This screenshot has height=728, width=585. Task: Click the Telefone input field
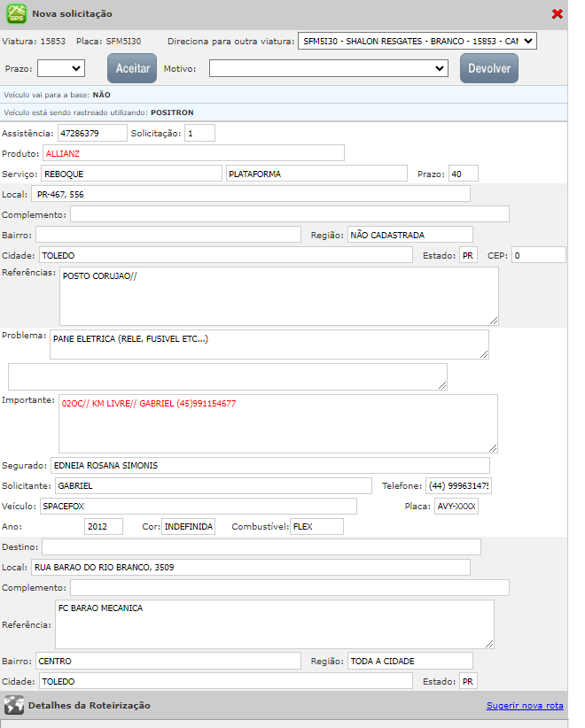[x=458, y=485]
